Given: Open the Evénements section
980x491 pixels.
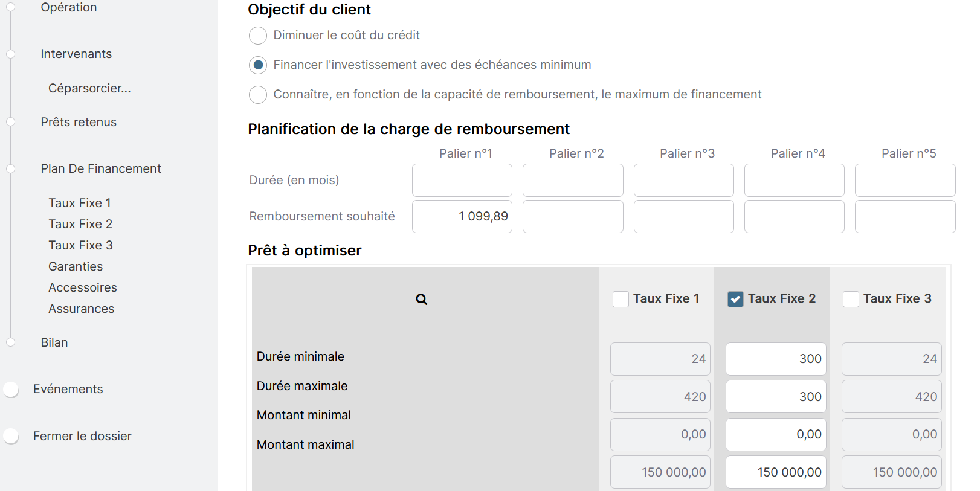Looking at the screenshot, I should point(68,389).
